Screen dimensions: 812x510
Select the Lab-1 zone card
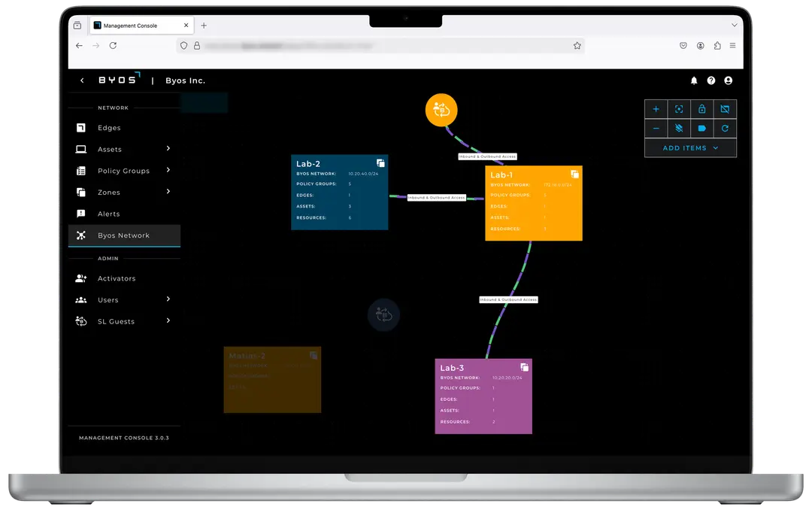[x=534, y=203]
